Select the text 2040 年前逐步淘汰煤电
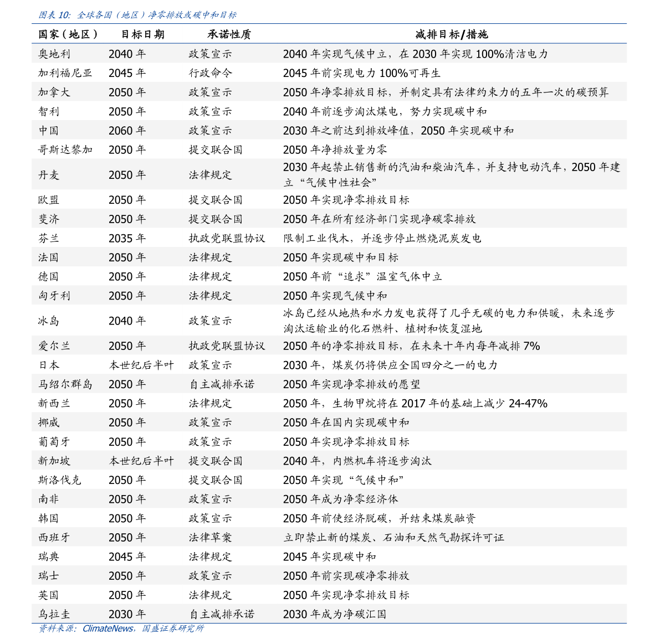The width and height of the screenshot is (660, 644). [340, 111]
